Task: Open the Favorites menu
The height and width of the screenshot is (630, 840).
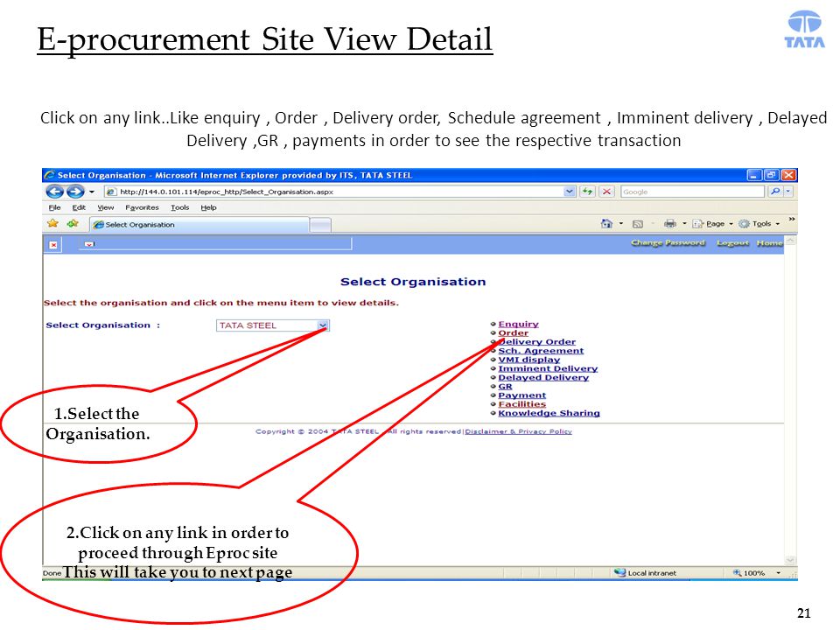Action: tap(142, 208)
